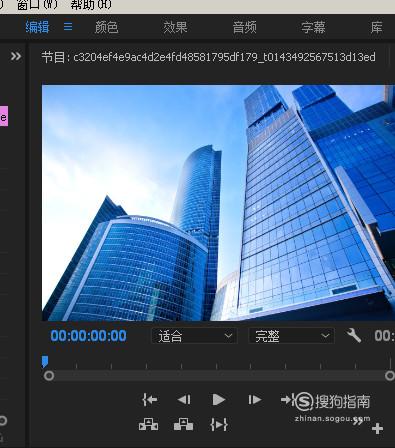This screenshot has width=395, height=448.
Task: Go to In point button
Action: click(149, 399)
